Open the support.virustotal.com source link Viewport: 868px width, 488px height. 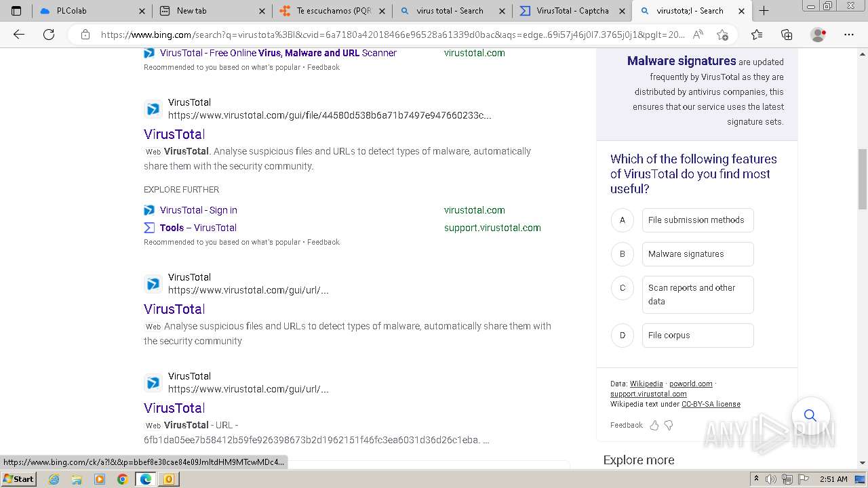[x=648, y=394]
